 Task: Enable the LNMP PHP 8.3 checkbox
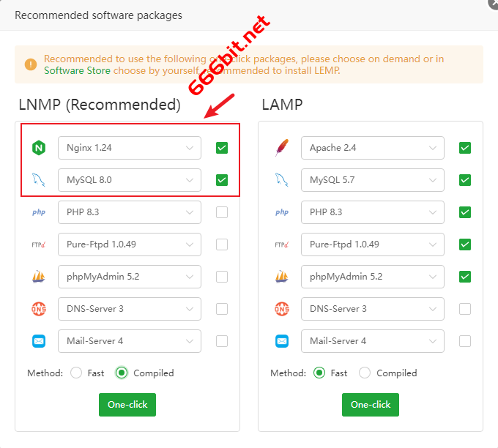pyautogui.click(x=222, y=212)
